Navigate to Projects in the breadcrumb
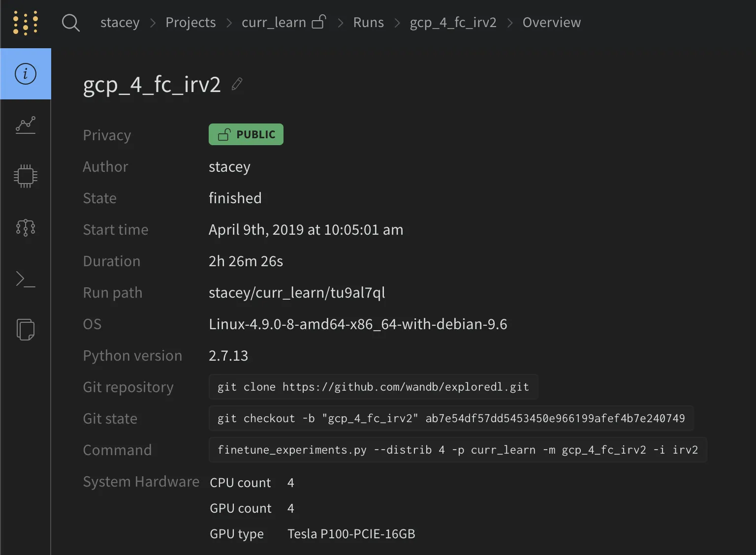This screenshot has width=756, height=555. point(190,23)
